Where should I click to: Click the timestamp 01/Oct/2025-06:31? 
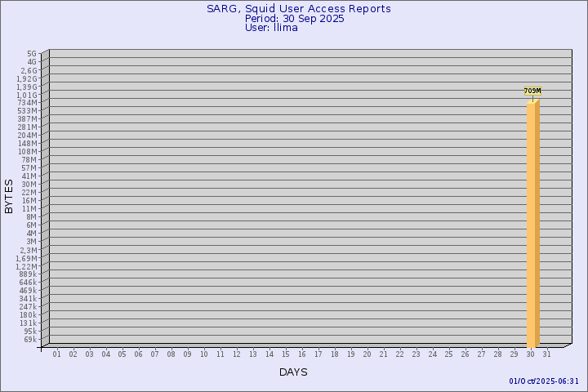544,381
